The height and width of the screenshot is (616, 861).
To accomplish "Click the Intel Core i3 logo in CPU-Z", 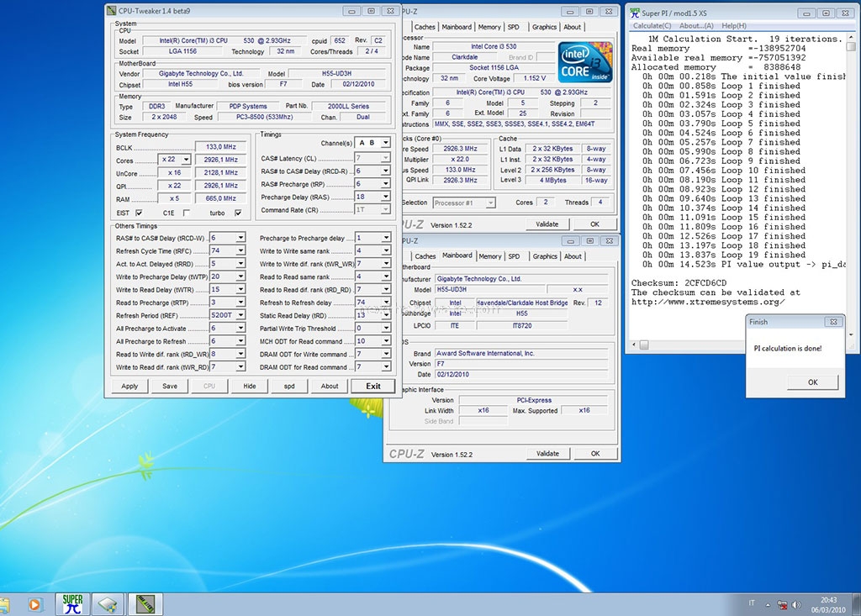I will 585,62.
